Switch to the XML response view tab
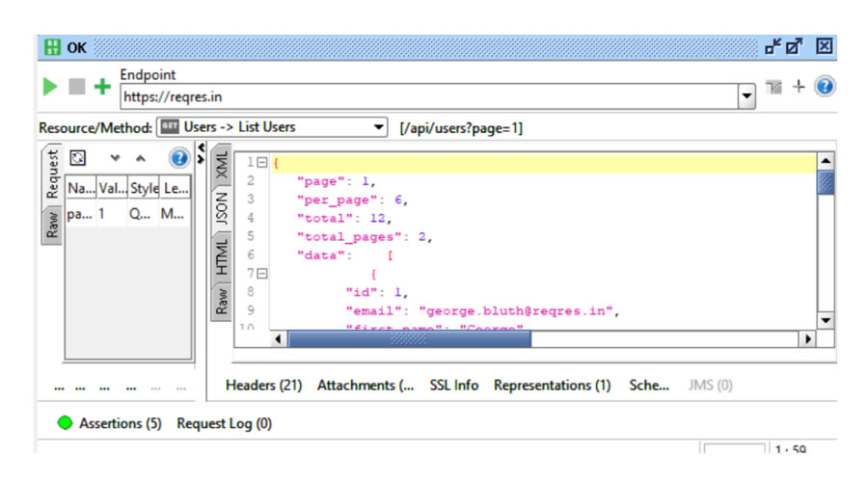The height and width of the screenshot is (482, 868). pos(222,164)
